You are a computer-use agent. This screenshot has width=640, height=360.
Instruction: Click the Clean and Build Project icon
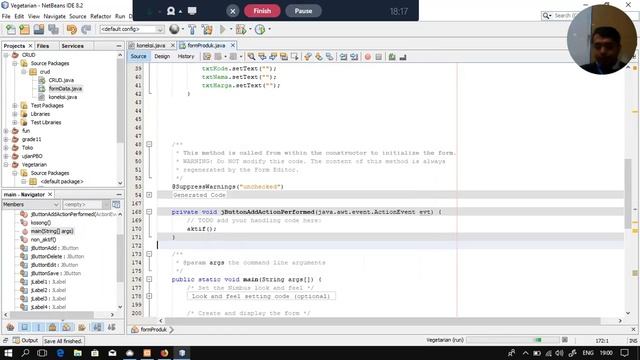207,29
